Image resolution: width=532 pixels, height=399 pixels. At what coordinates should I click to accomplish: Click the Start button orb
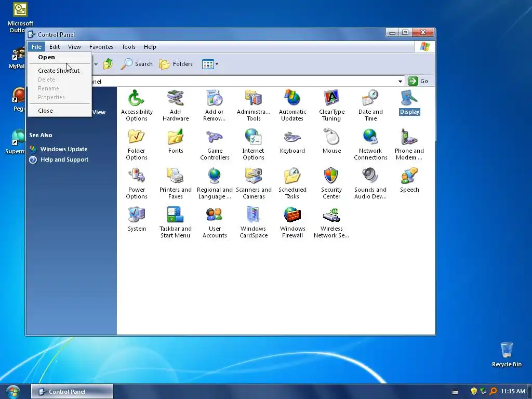pyautogui.click(x=12, y=392)
